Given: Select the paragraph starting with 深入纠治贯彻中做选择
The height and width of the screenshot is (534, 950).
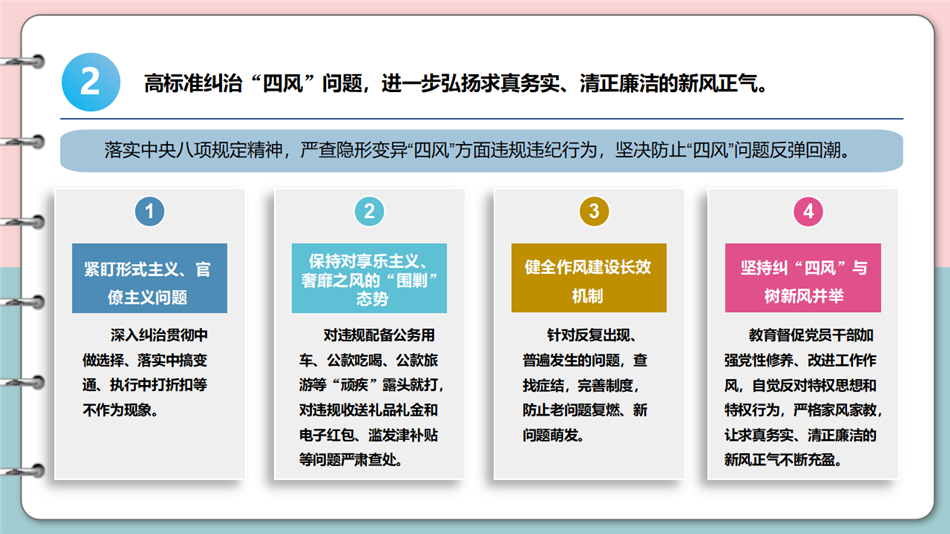Looking at the screenshot, I should (x=149, y=371).
